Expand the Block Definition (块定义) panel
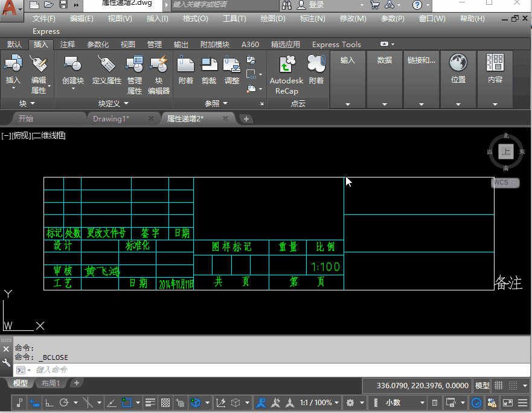The width and height of the screenshot is (532, 413). (x=112, y=104)
